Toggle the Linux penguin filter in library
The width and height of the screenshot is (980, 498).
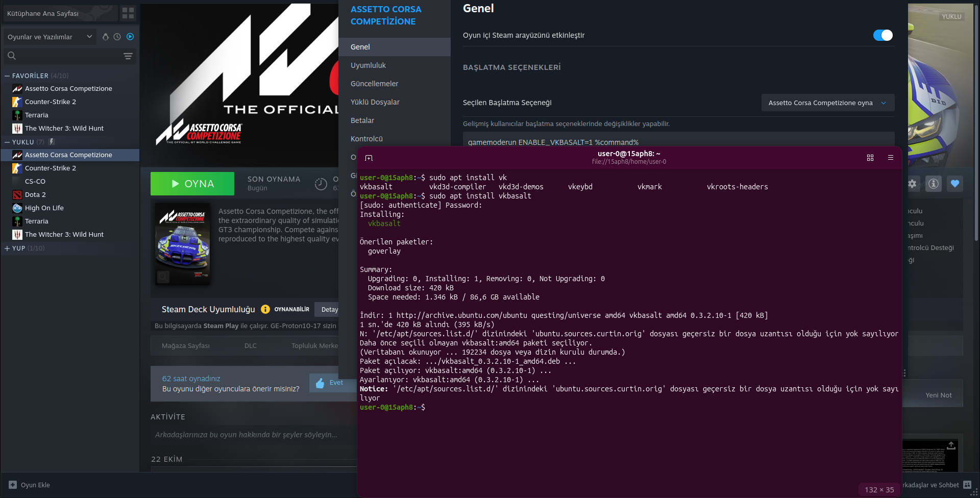pos(106,37)
